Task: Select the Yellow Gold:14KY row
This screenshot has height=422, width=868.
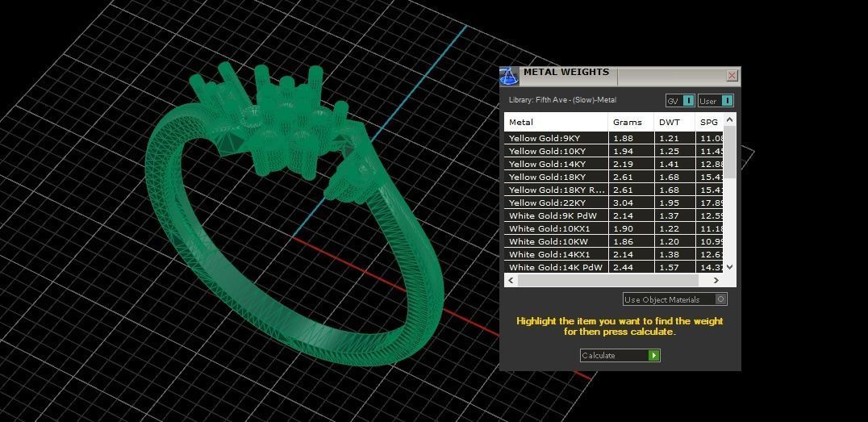Action: point(613,164)
